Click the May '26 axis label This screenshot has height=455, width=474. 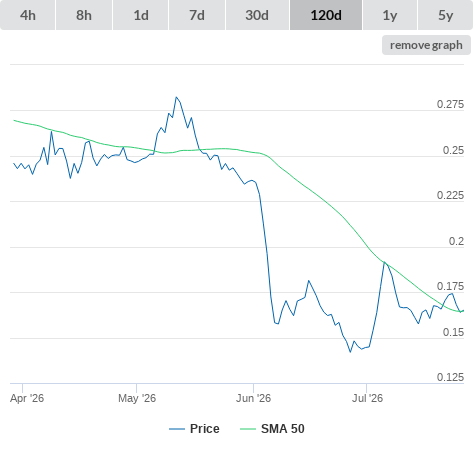(x=137, y=398)
